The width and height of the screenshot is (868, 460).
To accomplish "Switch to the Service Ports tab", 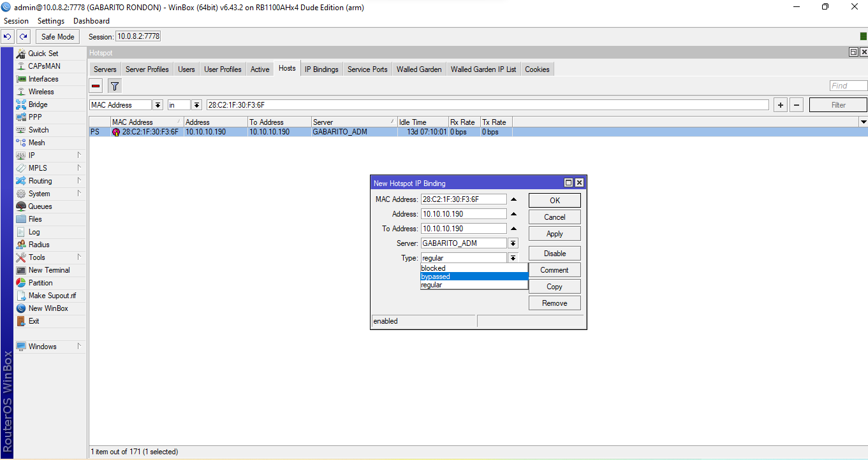I will pyautogui.click(x=367, y=69).
